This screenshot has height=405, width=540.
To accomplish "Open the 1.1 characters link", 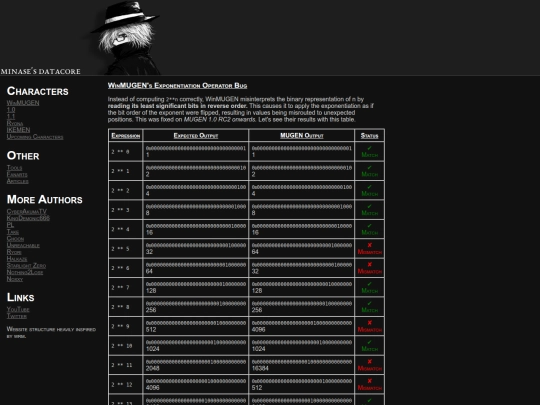I will pos(11,116).
